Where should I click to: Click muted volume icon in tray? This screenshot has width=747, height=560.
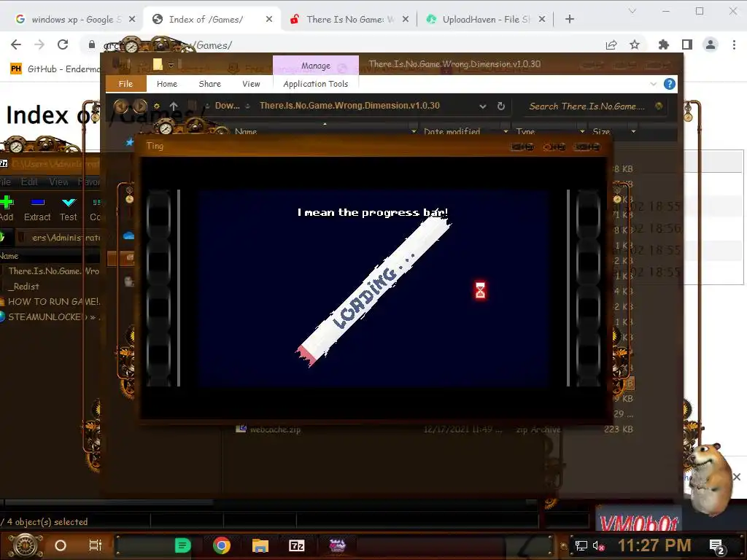(599, 545)
